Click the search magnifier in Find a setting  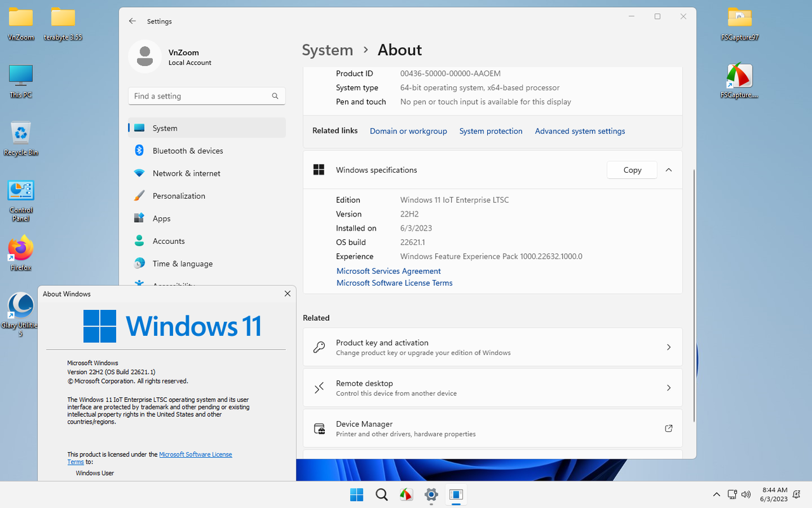click(x=275, y=96)
